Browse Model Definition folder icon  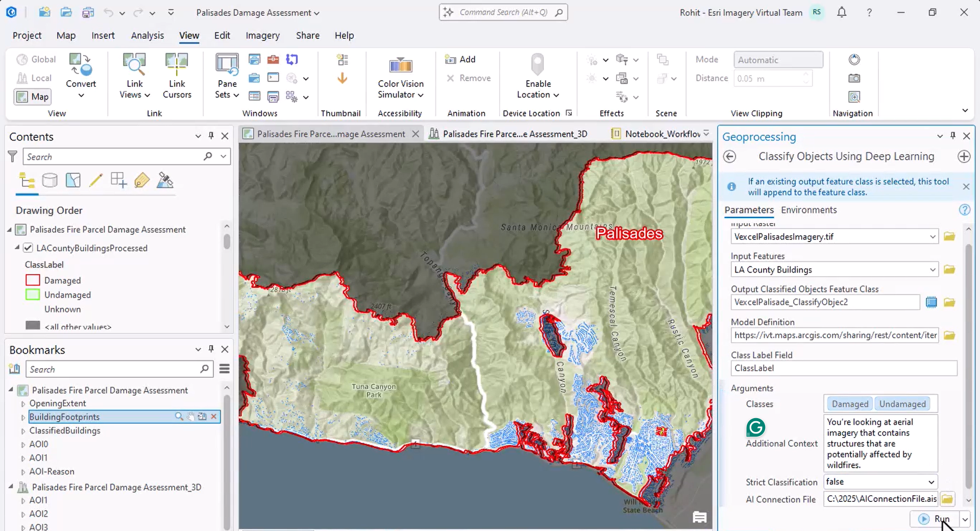(949, 335)
